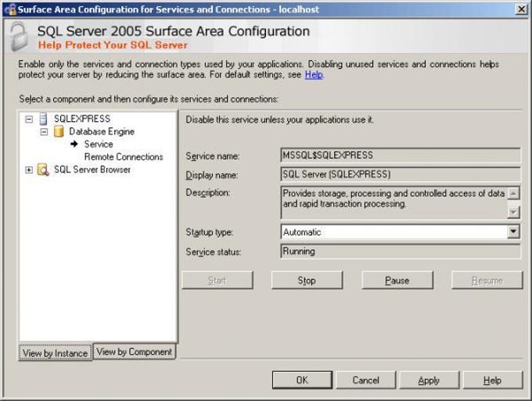Select Remote Connections in the tree
The height and width of the screenshot is (401, 532).
point(124,156)
